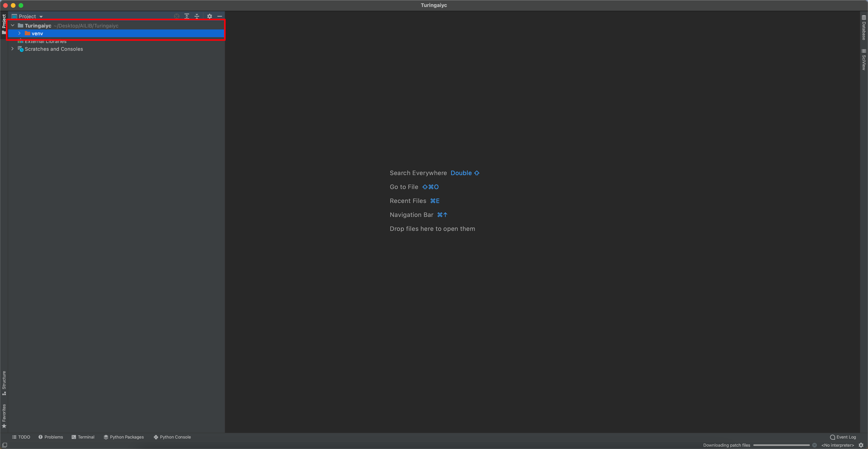Click the No interpreter status widget

(837, 445)
